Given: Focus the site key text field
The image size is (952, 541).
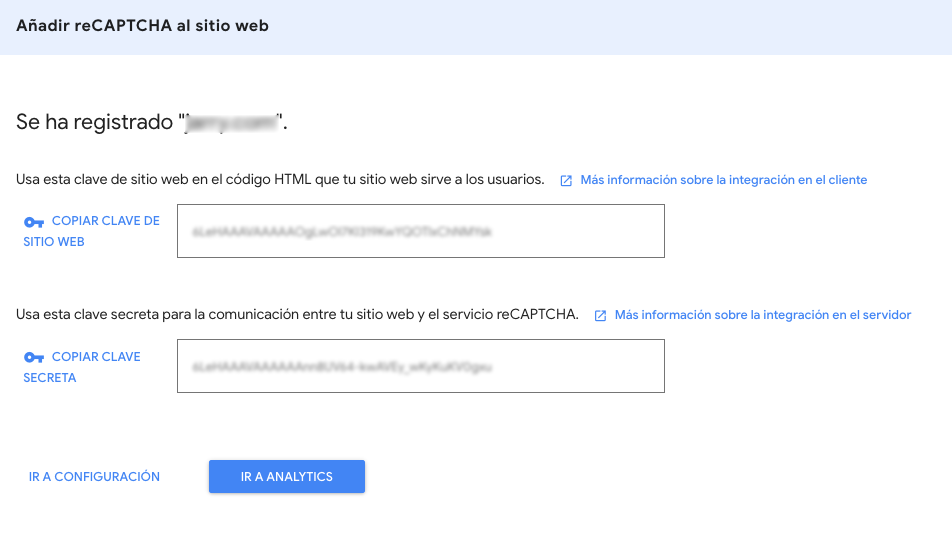Looking at the screenshot, I should tap(421, 231).
